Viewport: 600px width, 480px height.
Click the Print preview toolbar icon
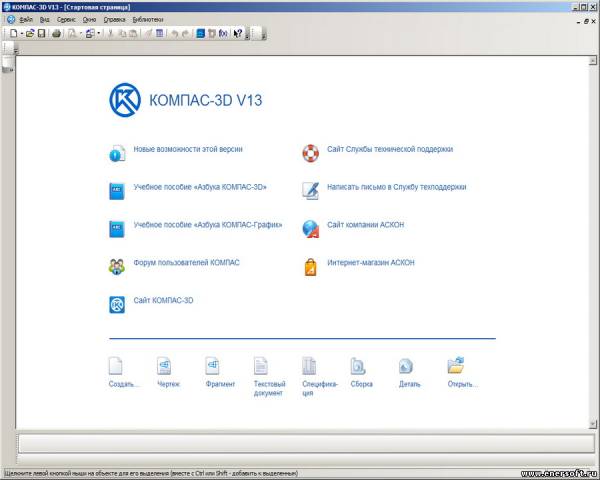coord(72,34)
